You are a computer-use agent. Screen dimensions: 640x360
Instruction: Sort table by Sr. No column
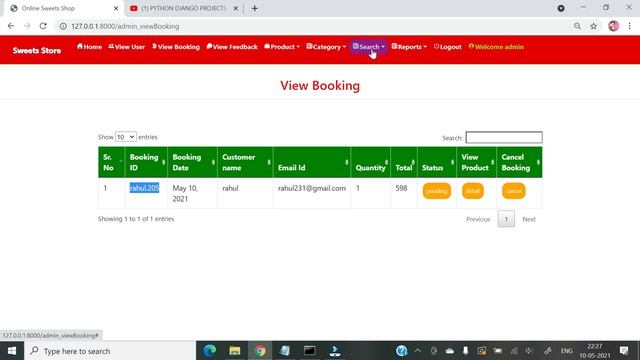[111, 162]
